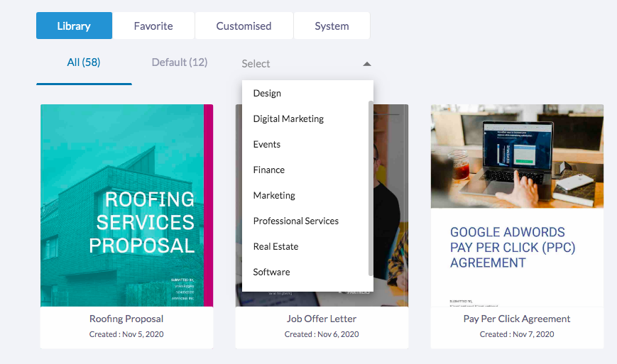The width and height of the screenshot is (617, 364).
Task: Collapse the Select category dropdown arrow
Action: [x=367, y=64]
